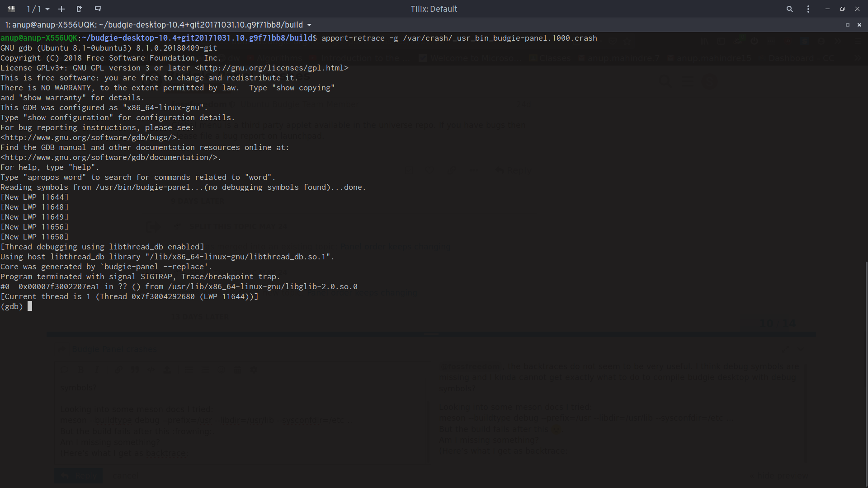The image size is (868, 488).
Task: Click the Tilix: Default window title
Action: 434,9
